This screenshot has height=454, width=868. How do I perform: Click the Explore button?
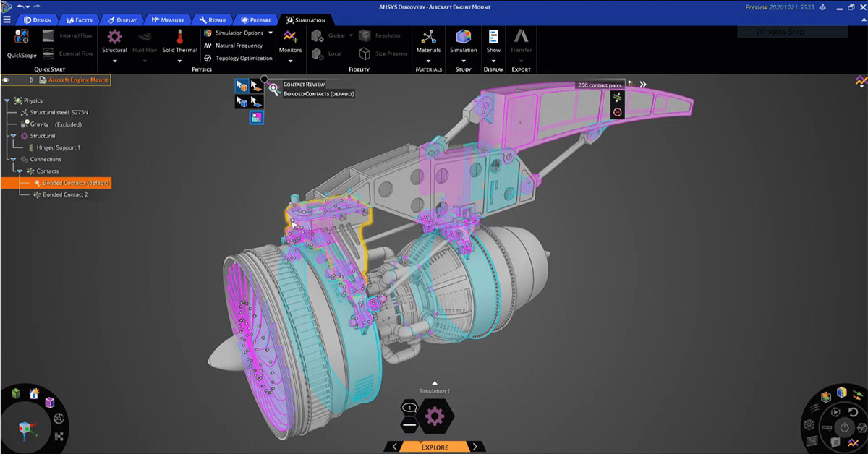(434, 447)
